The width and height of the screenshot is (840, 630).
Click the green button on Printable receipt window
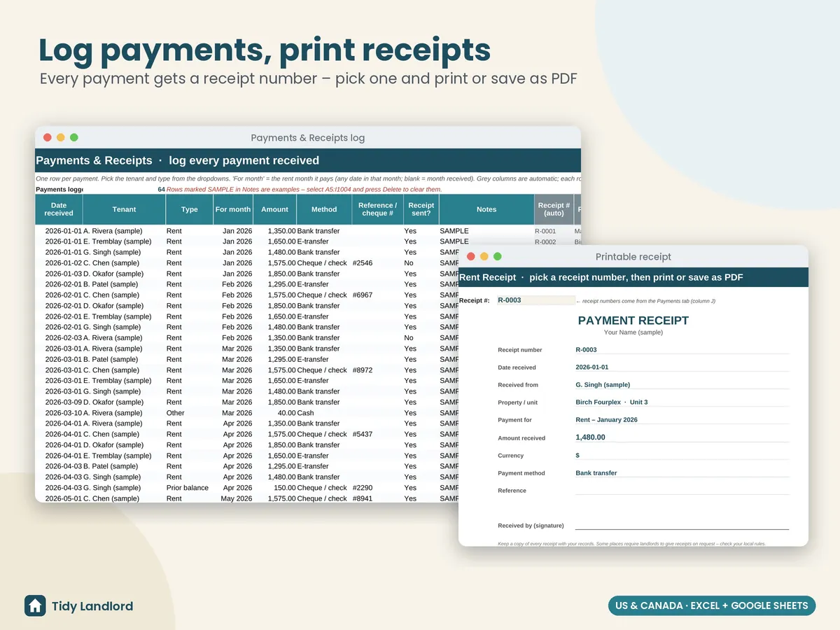[498, 257]
